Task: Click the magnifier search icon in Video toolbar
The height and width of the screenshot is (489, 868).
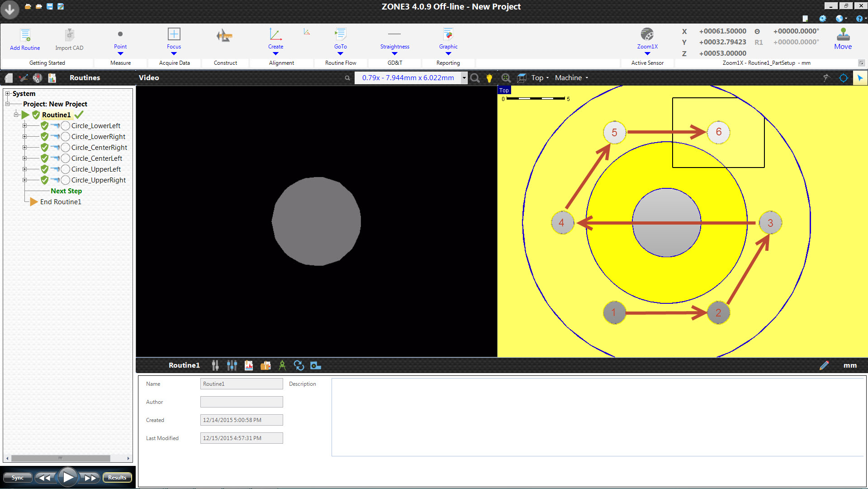Action: (474, 78)
